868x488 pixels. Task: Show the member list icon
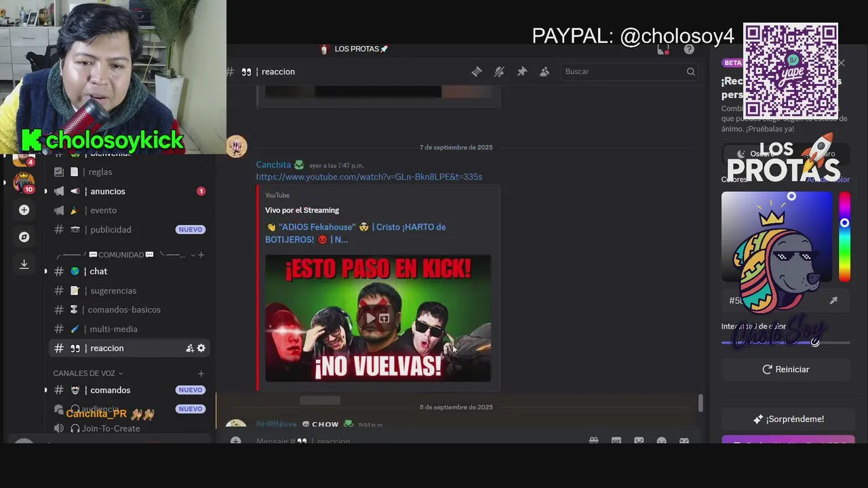coord(545,72)
